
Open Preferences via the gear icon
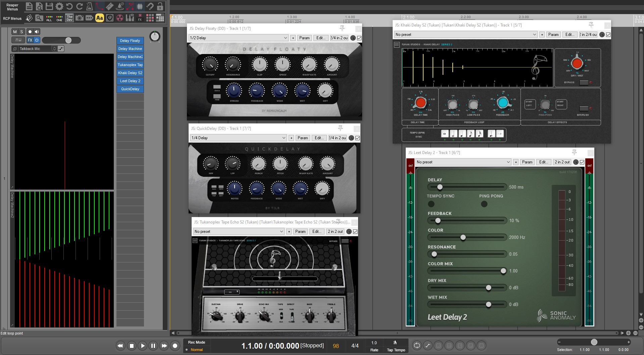coord(59,6)
